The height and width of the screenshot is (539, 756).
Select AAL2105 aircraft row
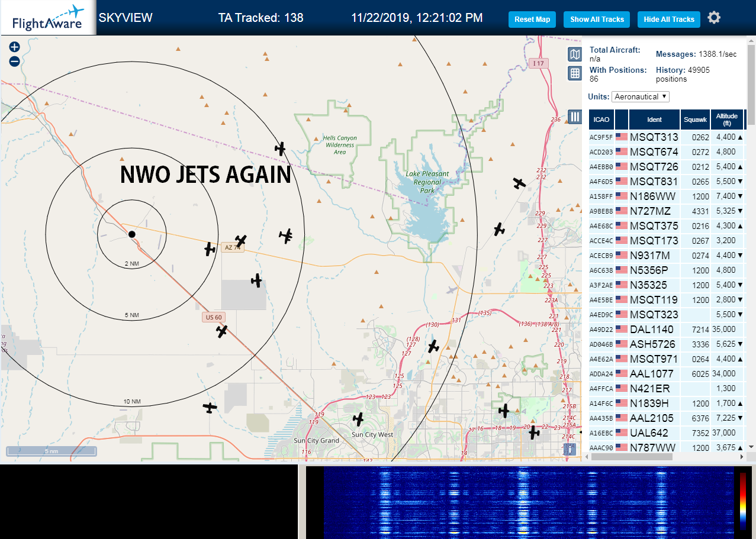(x=666, y=418)
